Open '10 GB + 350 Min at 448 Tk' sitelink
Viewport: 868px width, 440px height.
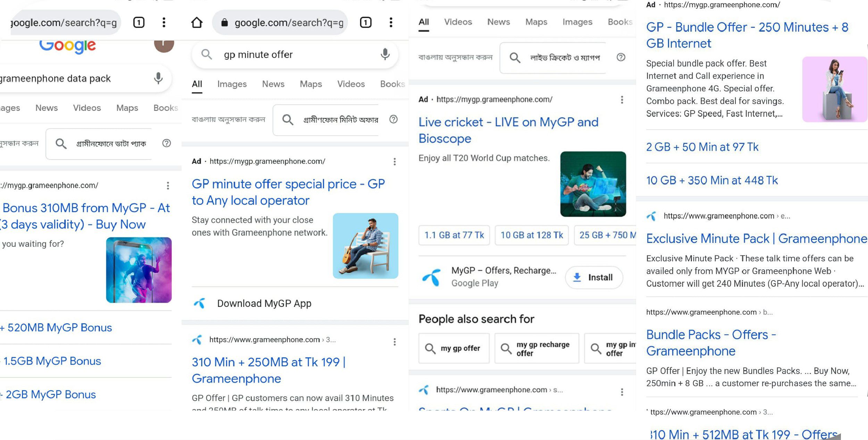click(x=712, y=180)
